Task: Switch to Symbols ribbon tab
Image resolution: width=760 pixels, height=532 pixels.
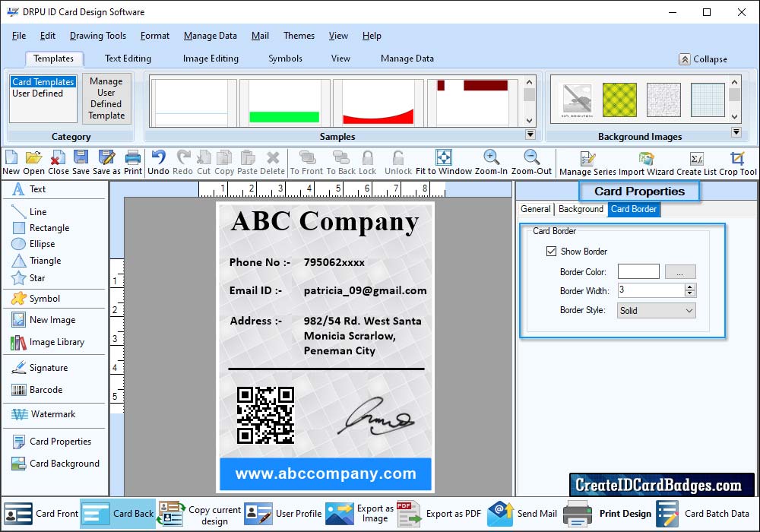Action: click(x=286, y=59)
